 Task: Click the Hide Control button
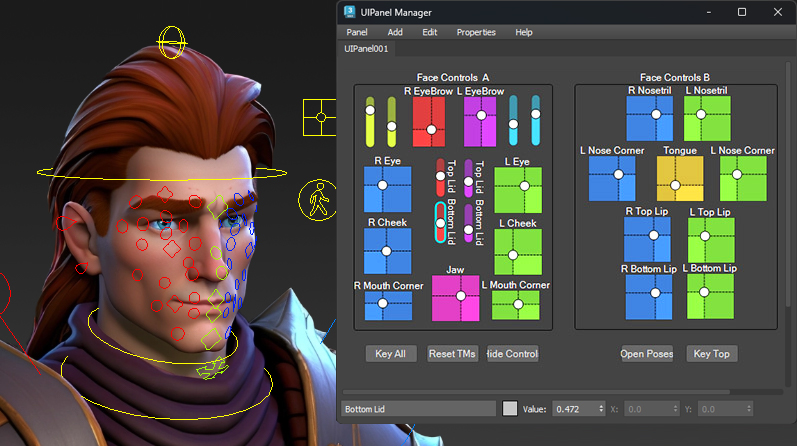pyautogui.click(x=512, y=353)
